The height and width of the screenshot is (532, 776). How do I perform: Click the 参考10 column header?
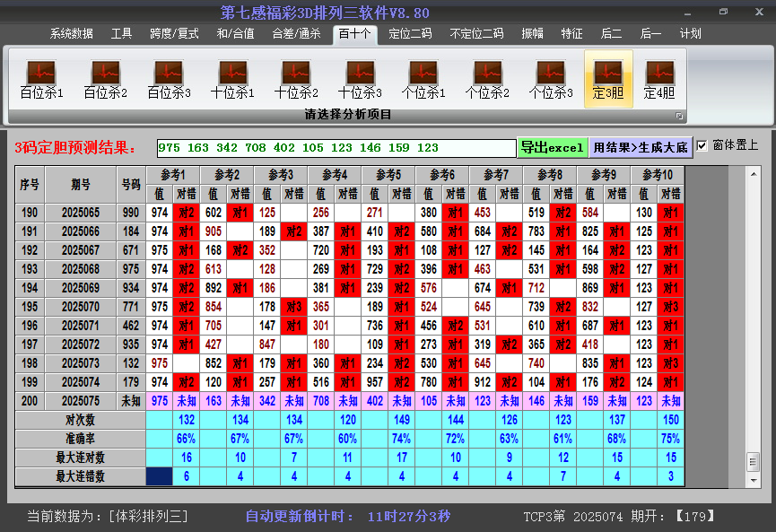(658, 175)
